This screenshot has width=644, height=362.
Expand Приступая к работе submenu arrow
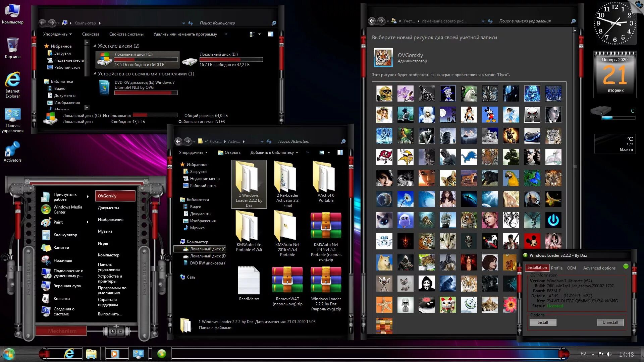tap(88, 197)
